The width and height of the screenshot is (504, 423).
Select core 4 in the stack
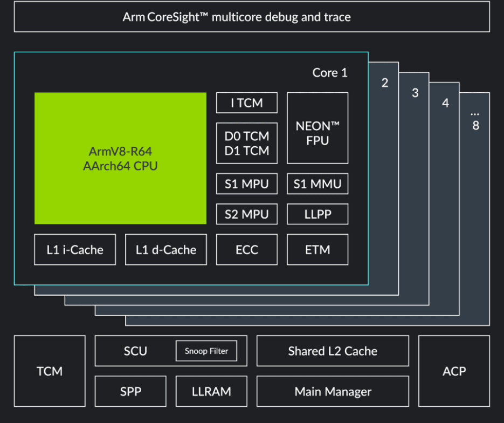click(446, 103)
